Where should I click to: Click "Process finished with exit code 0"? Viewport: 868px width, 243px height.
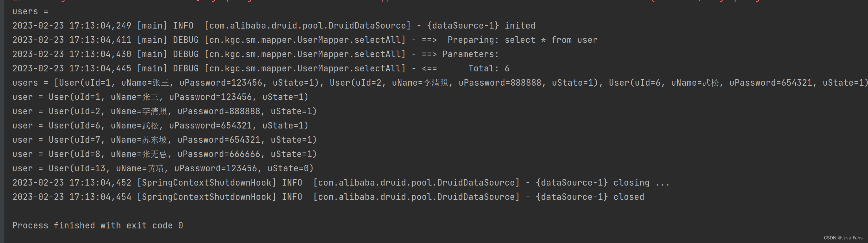pos(98,225)
